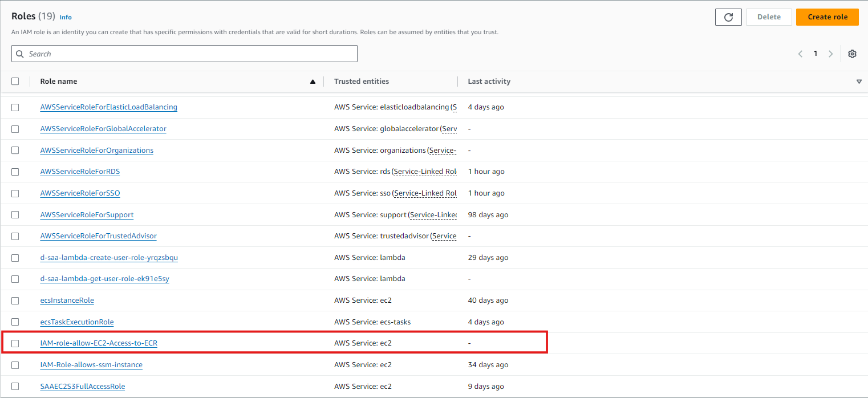This screenshot has height=398, width=868.
Task: Select the IAM-role-allow-EC2-Access-to-ECR checkbox
Action: tap(15, 343)
